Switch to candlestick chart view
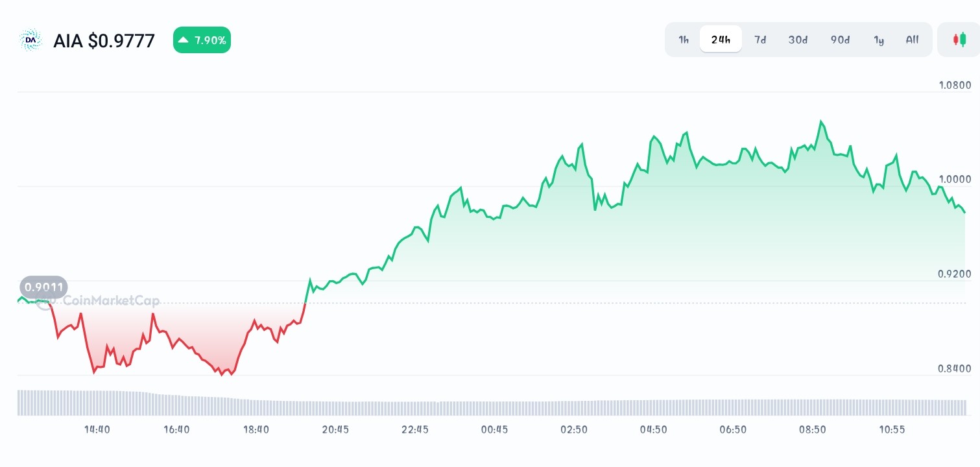Image resolution: width=980 pixels, height=467 pixels. [959, 40]
